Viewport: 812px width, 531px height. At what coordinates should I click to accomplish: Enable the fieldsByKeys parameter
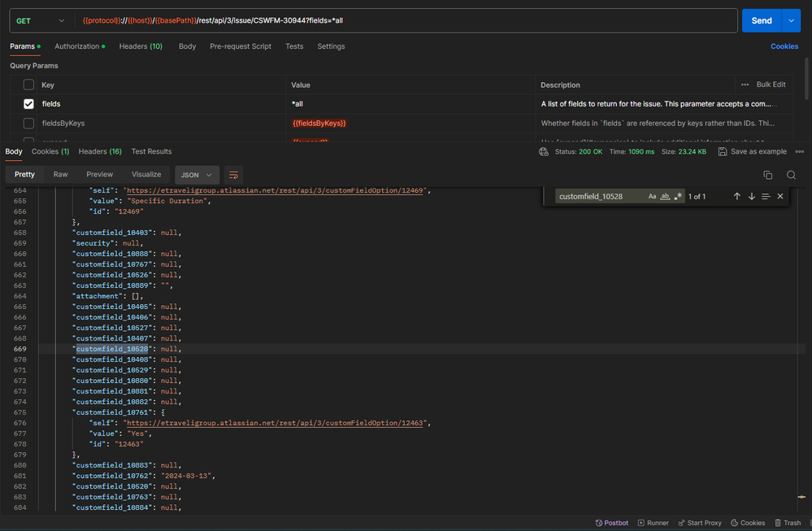pos(28,123)
